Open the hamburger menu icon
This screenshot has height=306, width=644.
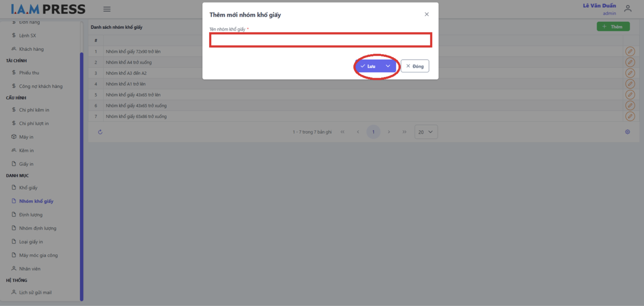coord(107,9)
